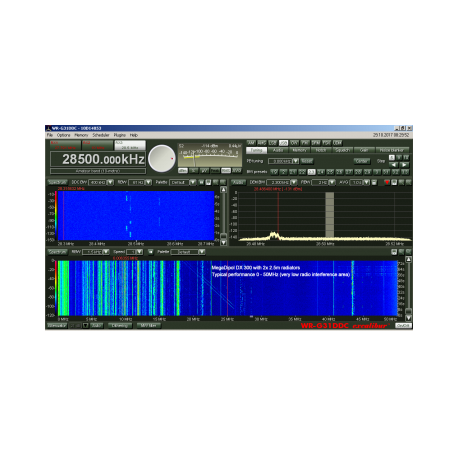Click the On/Off power button
458x458 pixels.
(x=403, y=325)
